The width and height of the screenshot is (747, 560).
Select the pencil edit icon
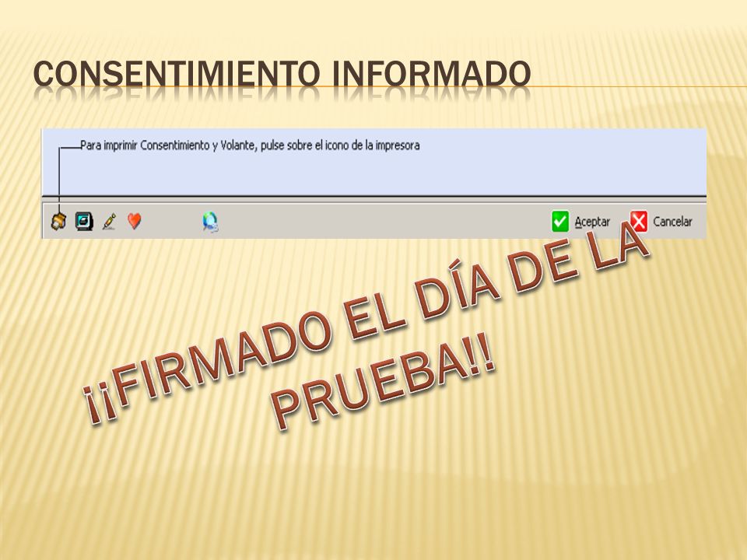[x=110, y=222]
